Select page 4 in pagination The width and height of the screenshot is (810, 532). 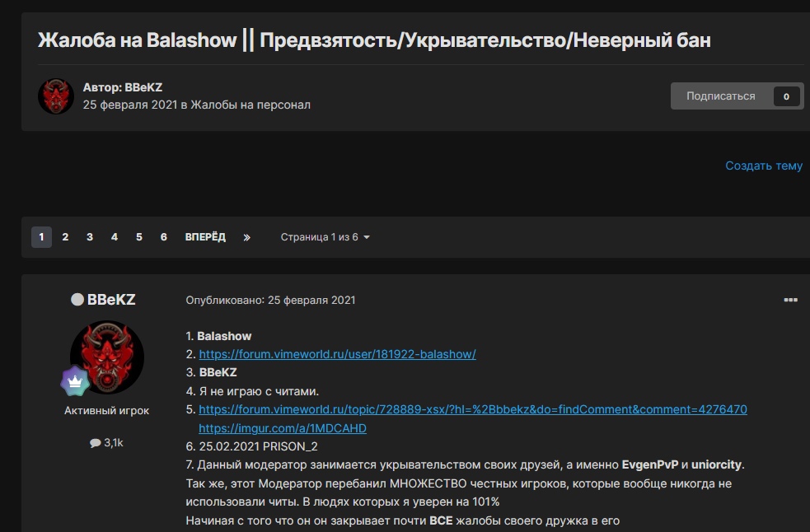tap(115, 237)
